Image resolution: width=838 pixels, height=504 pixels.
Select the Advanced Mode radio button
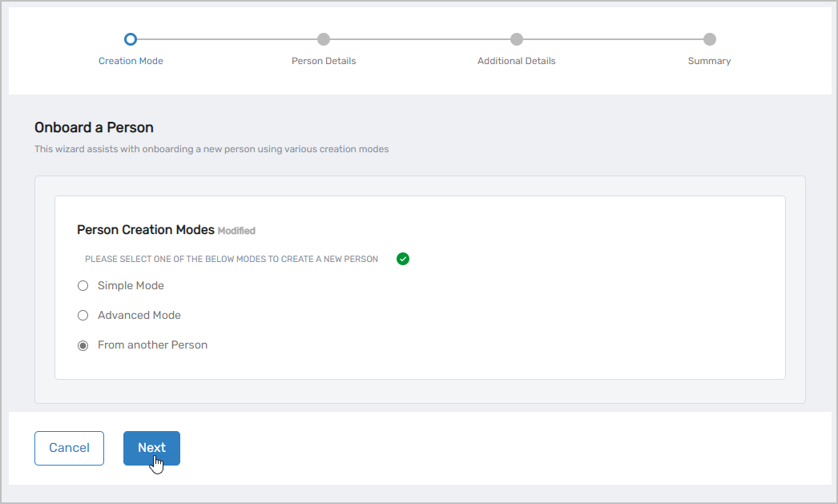(x=83, y=315)
